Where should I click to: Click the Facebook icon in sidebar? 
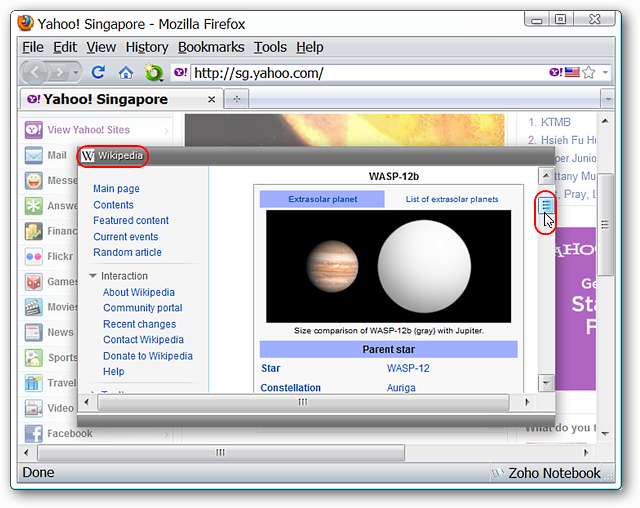coord(33,433)
